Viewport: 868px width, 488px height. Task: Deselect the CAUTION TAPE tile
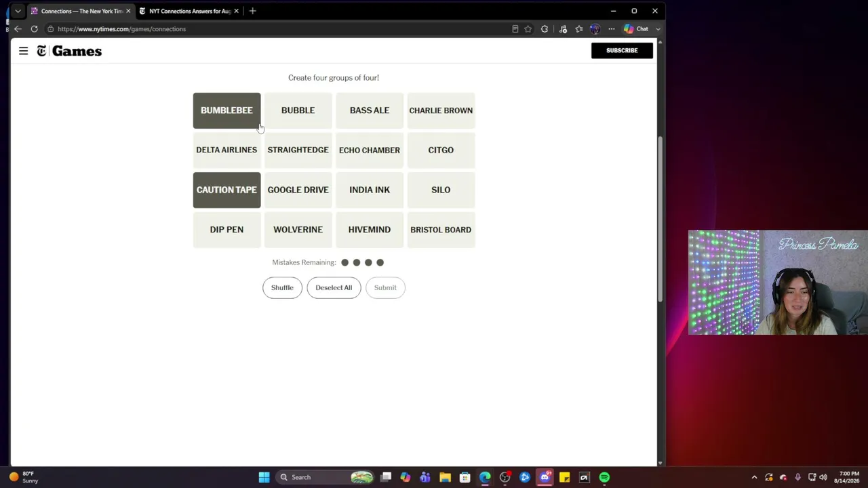click(226, 190)
